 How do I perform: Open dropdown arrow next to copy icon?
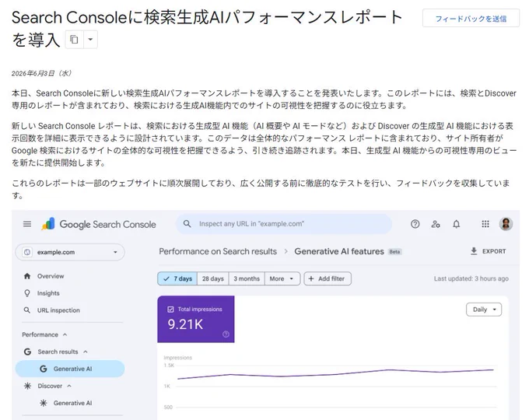click(90, 40)
